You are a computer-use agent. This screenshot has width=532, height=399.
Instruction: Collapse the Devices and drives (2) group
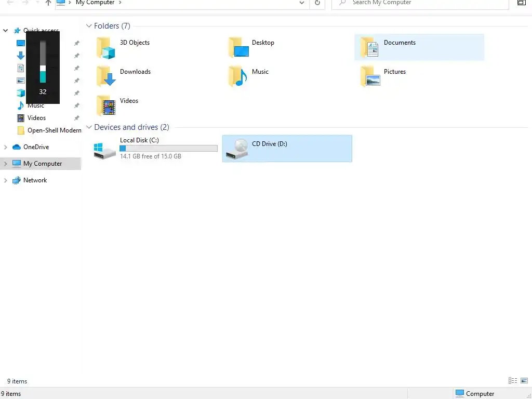coord(89,127)
